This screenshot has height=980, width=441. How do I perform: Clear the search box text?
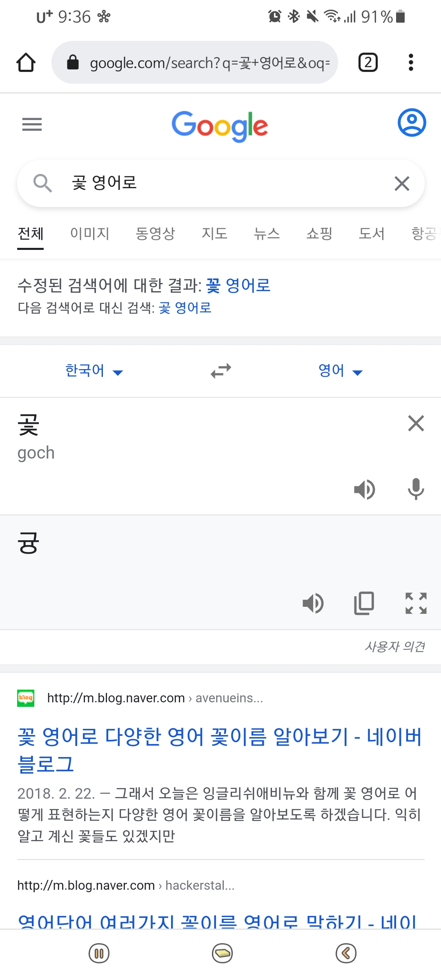[x=402, y=183]
